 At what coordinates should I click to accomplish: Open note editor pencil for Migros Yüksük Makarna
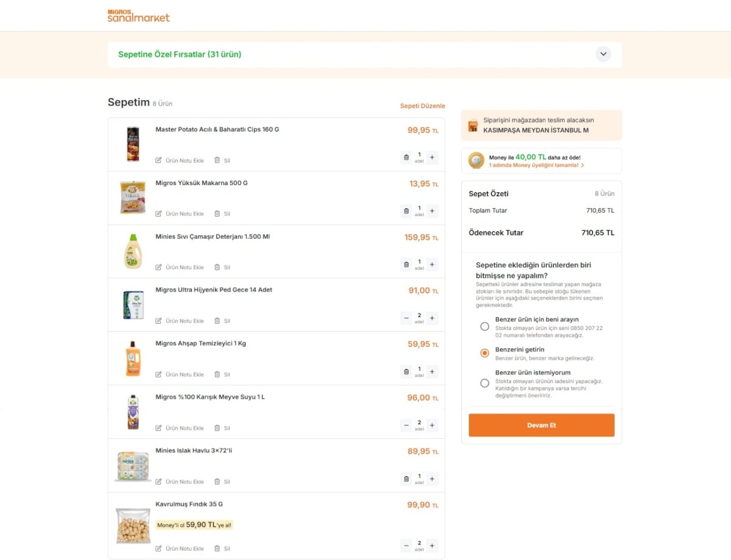pyautogui.click(x=159, y=214)
